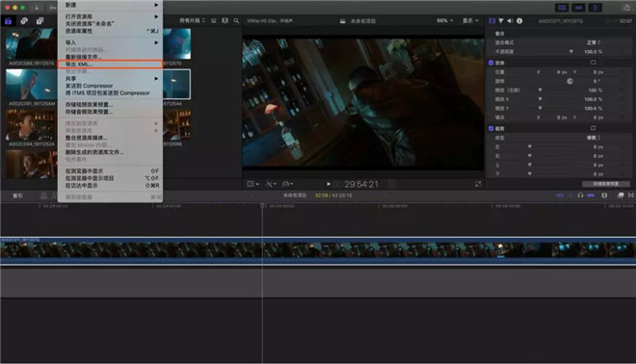Open the video inspector tab icon
The height and width of the screenshot is (364, 636).
coord(492,20)
